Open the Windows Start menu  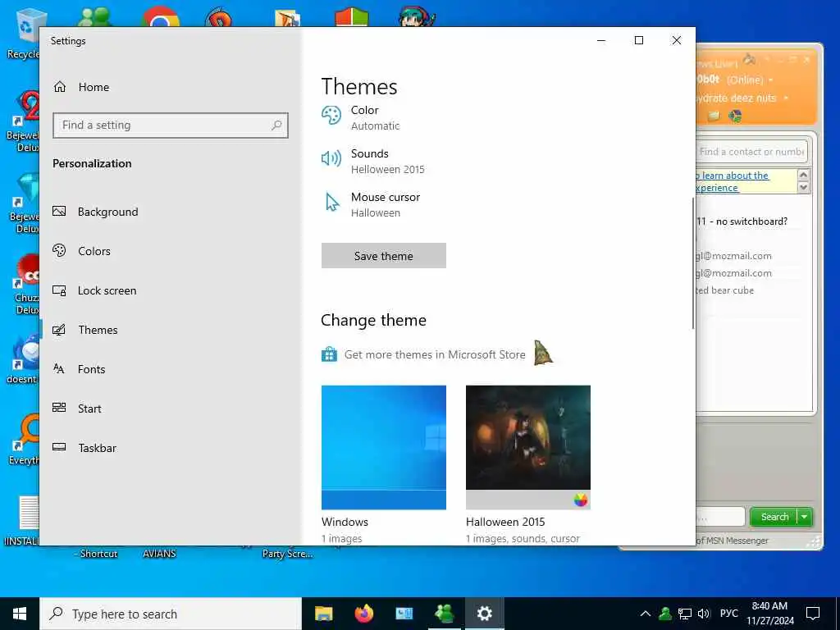point(20,614)
